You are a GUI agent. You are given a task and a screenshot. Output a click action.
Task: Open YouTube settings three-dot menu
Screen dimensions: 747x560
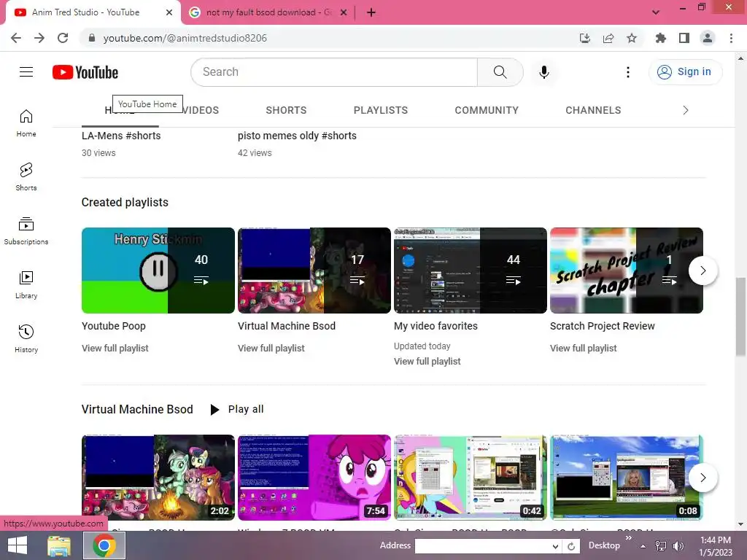click(628, 72)
